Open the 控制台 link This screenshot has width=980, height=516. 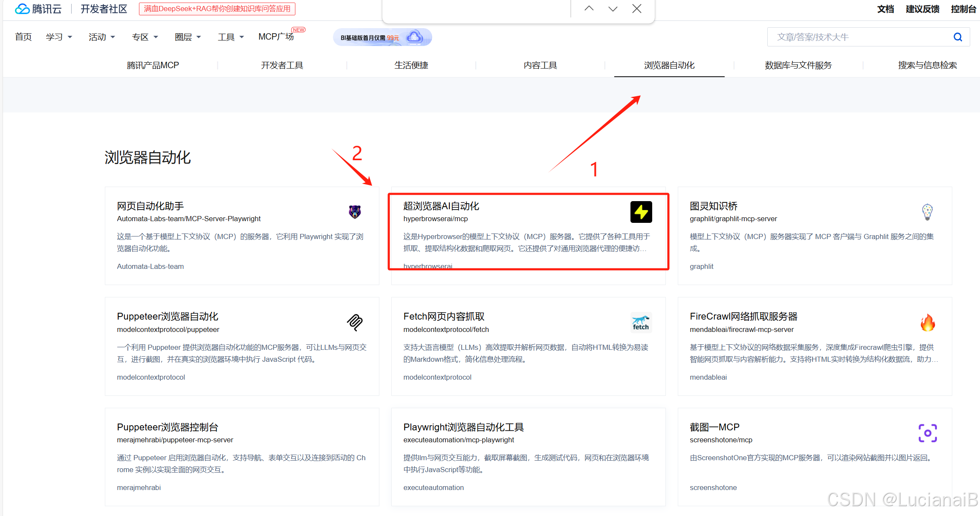pyautogui.click(x=963, y=9)
